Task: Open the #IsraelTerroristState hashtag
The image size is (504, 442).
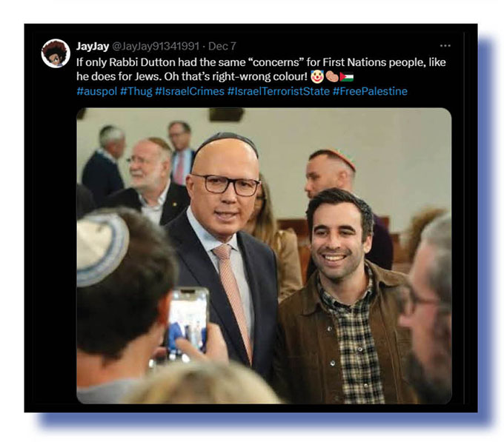Action: pos(279,91)
